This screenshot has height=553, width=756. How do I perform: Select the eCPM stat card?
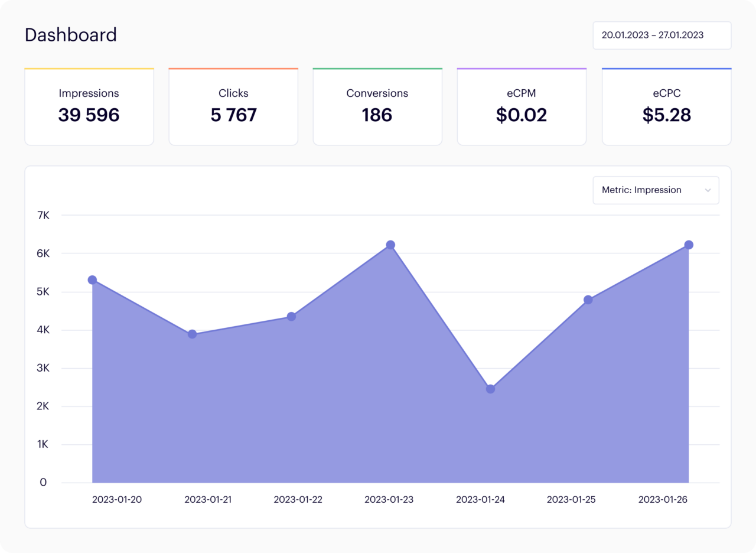click(x=522, y=106)
